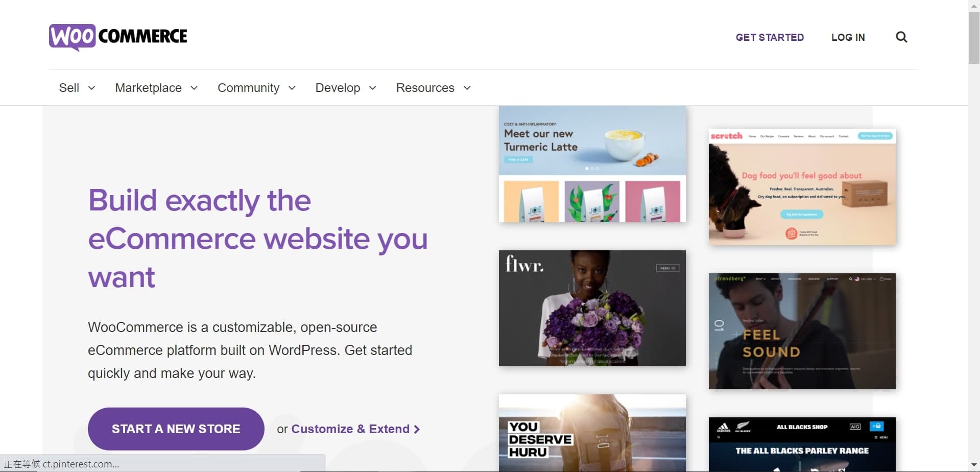Screen dimensions: 980x472
Task: Click the START A NEW STORE button
Action: point(176,429)
